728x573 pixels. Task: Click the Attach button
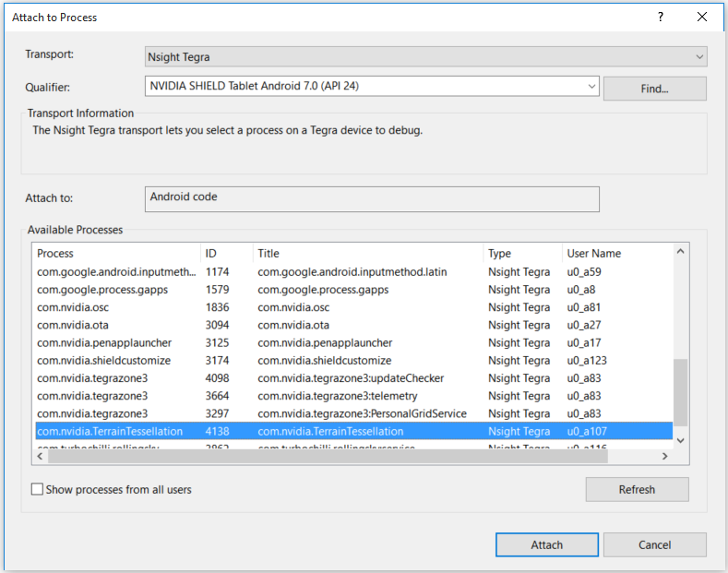coord(547,544)
